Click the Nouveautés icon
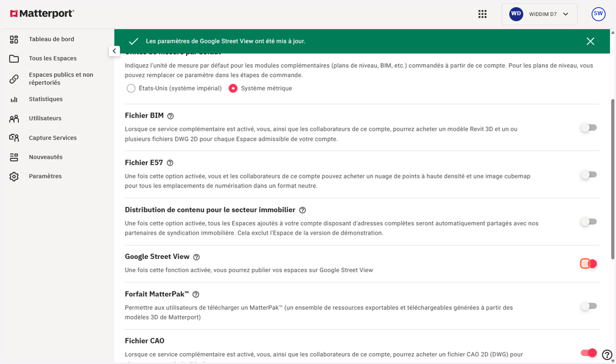 click(x=14, y=157)
